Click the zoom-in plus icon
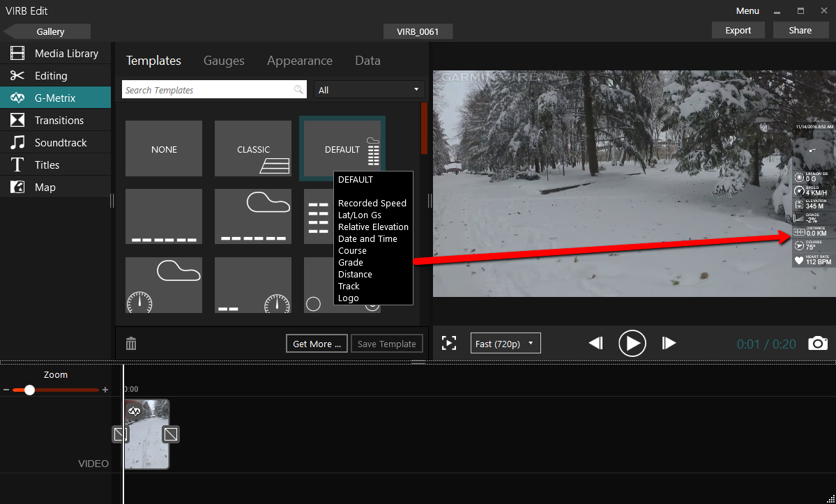The image size is (836, 504). coord(105,390)
